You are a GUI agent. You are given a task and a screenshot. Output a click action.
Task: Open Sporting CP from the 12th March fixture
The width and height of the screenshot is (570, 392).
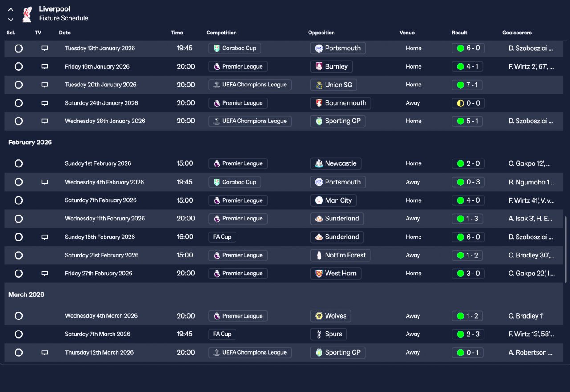coord(338,352)
